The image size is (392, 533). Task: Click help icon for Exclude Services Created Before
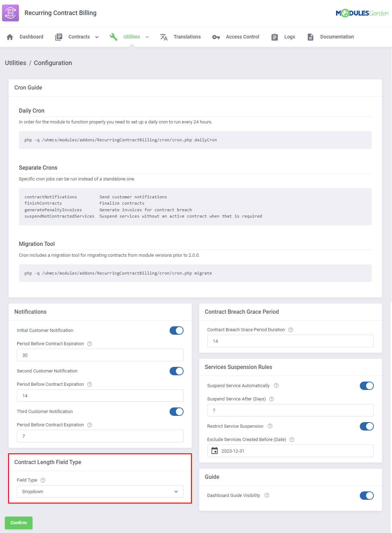292,440
